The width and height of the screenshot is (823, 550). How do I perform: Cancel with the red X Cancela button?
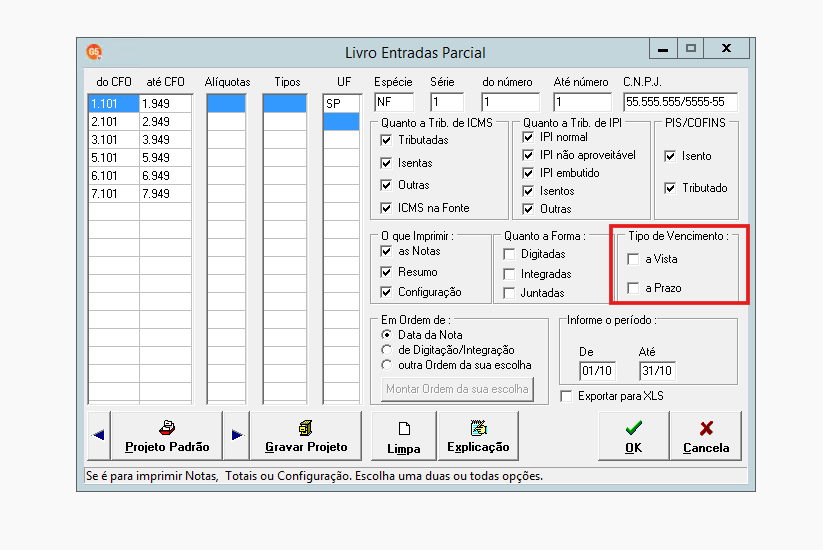pos(706,435)
